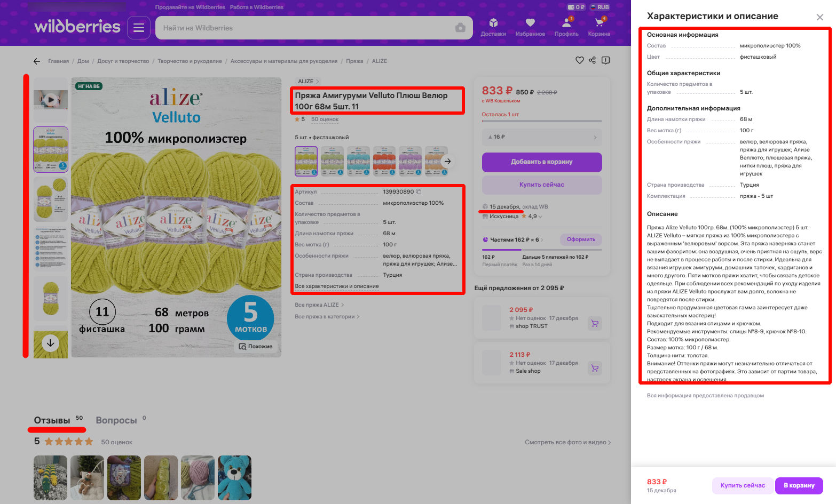Click Добавить в корзину button
This screenshot has width=836, height=504.
[x=542, y=162]
